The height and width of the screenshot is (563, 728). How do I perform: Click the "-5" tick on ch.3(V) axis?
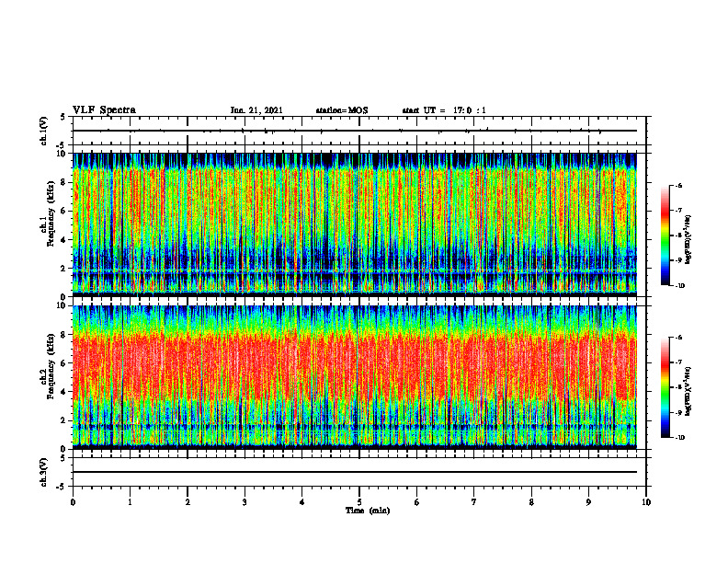click(x=62, y=487)
